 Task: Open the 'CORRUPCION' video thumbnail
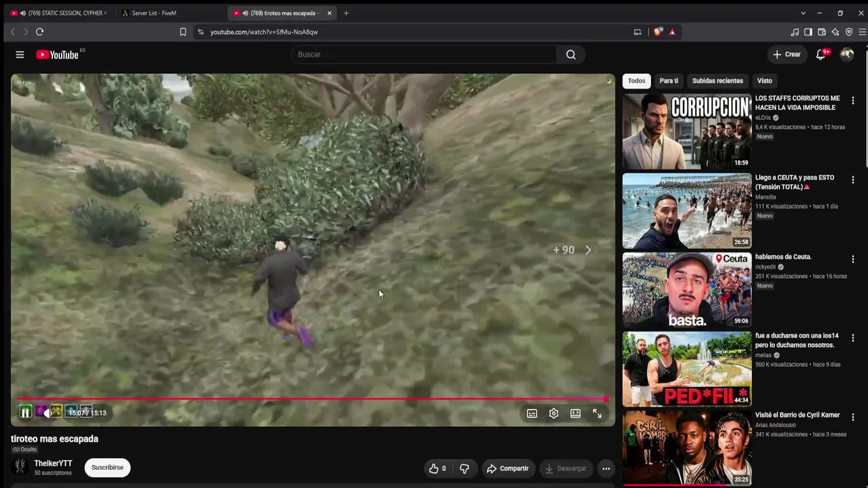[x=687, y=131]
